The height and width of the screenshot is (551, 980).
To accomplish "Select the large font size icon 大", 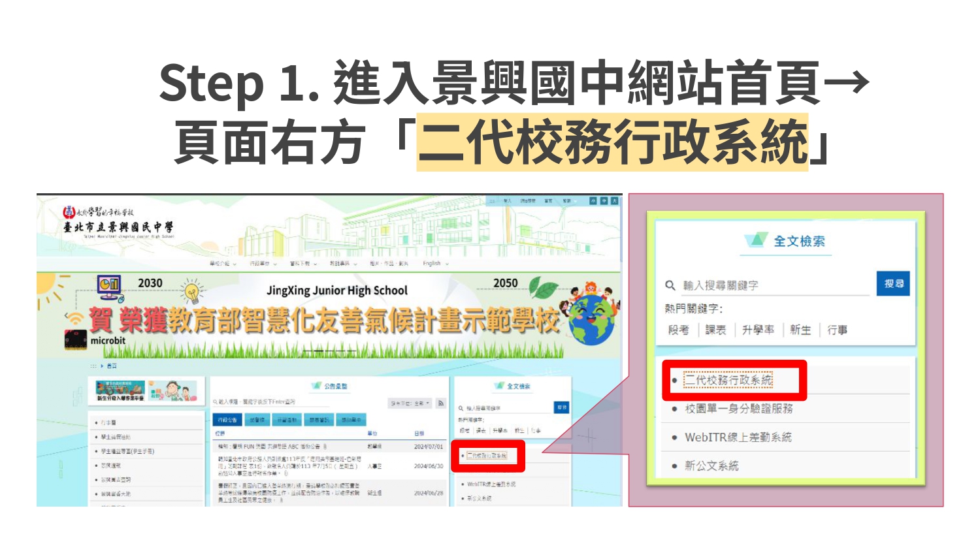I will [x=614, y=201].
